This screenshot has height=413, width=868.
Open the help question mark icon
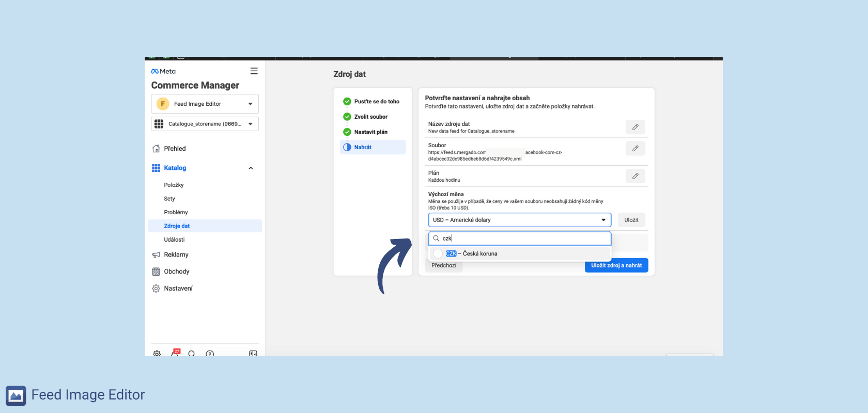click(x=210, y=354)
